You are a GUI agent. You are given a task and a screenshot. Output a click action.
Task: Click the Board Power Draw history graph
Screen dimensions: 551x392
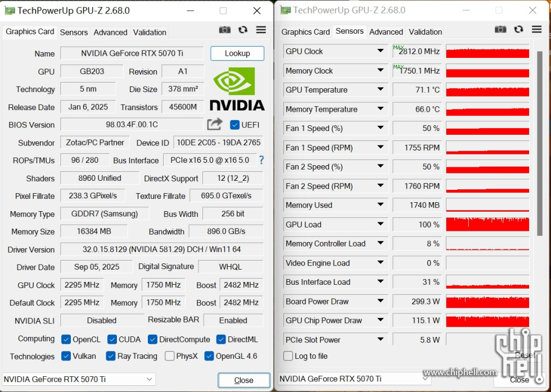click(x=487, y=301)
